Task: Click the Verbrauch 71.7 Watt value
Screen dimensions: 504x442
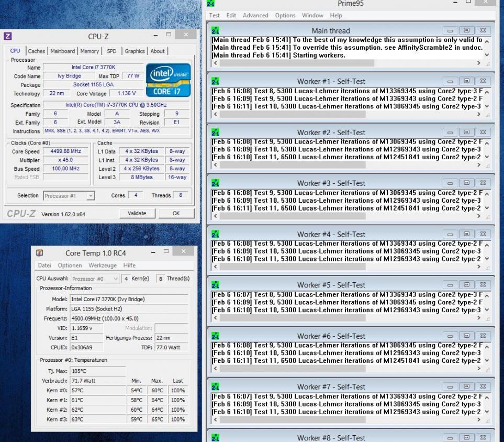Action: click(98, 381)
